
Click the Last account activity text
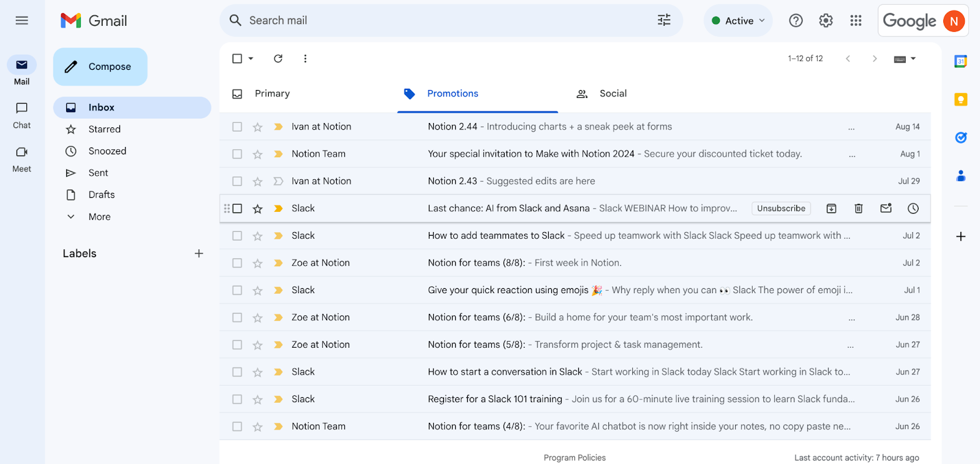pos(856,458)
